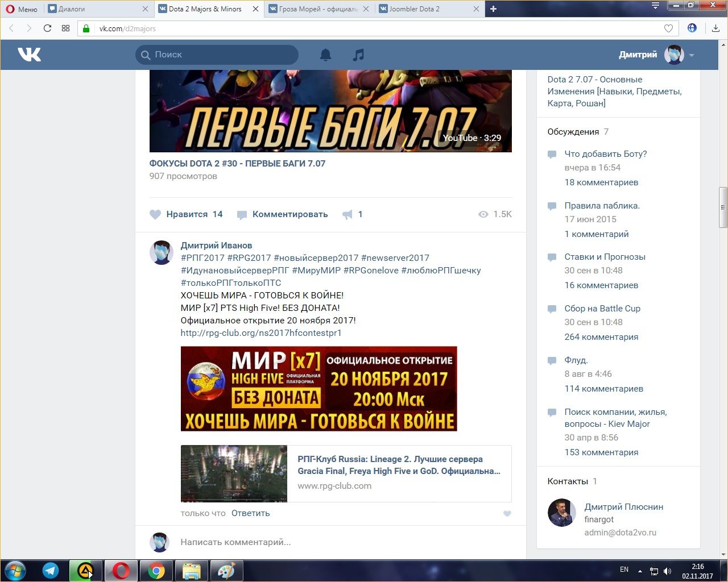This screenshot has height=582, width=728.
Task: Open the Обсуждения section header
Action: [x=573, y=132]
